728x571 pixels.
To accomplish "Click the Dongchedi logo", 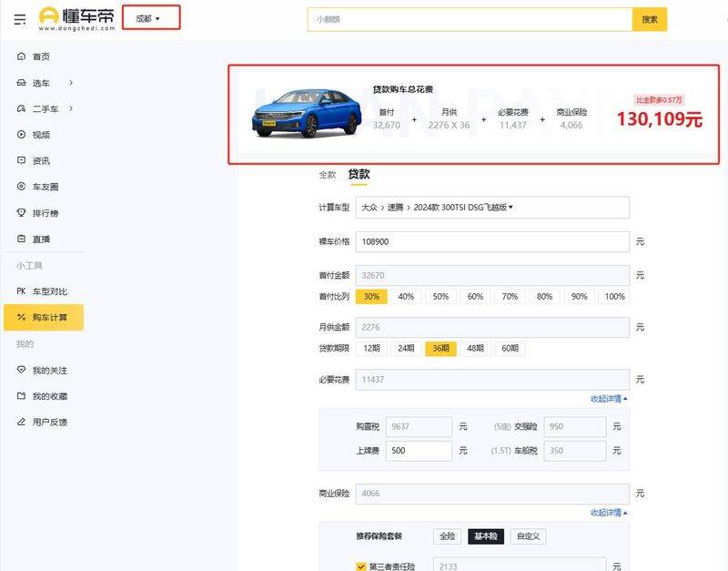I will [x=76, y=18].
